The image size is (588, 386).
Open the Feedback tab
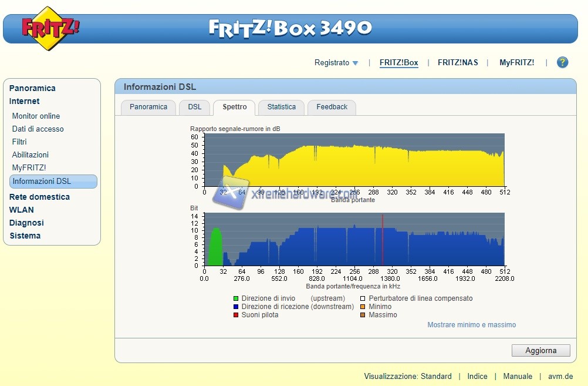(332, 107)
